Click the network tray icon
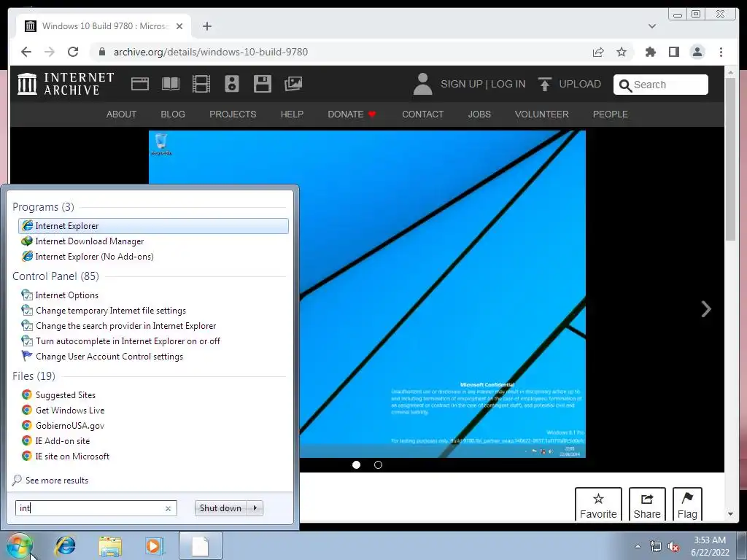This screenshot has height=560, width=747. pos(656,546)
